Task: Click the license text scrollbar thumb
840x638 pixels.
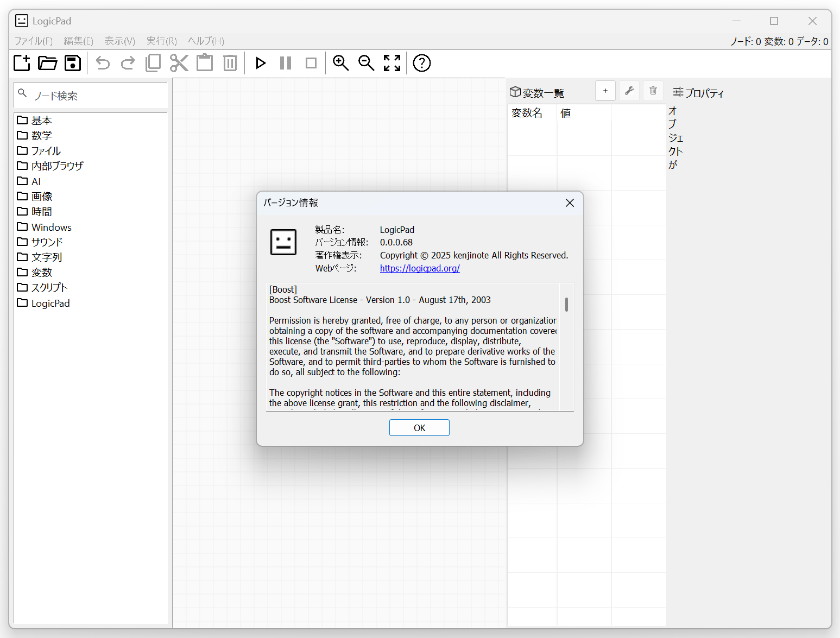Action: click(x=566, y=304)
